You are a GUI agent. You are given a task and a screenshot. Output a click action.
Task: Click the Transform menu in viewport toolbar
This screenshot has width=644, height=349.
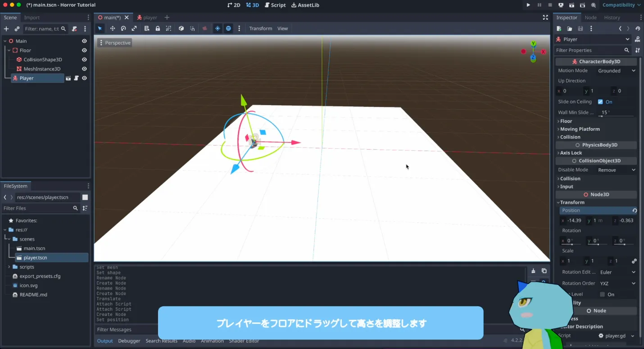[x=260, y=28]
